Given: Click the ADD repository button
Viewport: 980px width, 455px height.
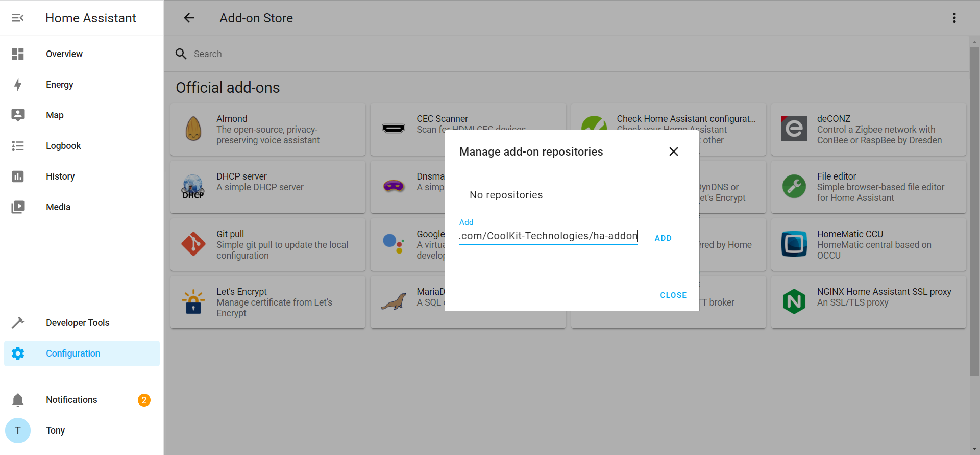Looking at the screenshot, I should [x=663, y=238].
